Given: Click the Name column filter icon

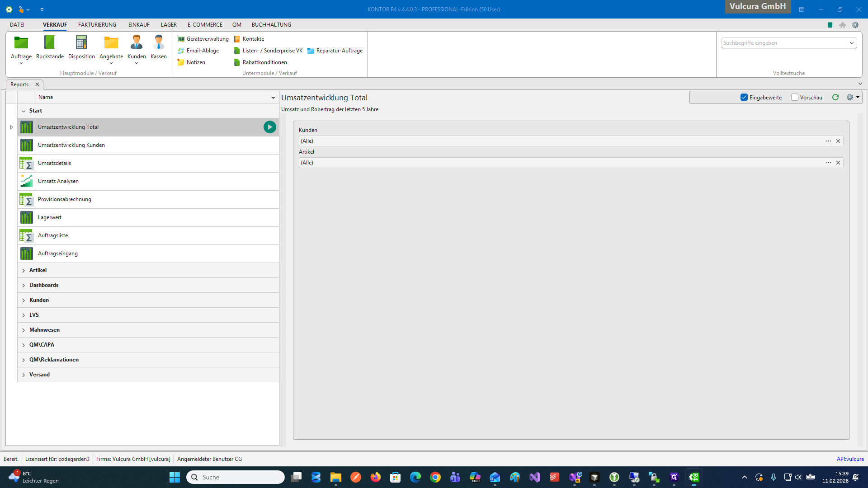Looking at the screenshot, I should coord(273,97).
